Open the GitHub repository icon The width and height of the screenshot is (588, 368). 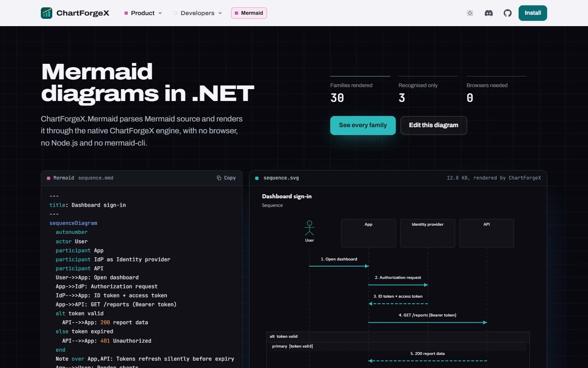(x=508, y=13)
